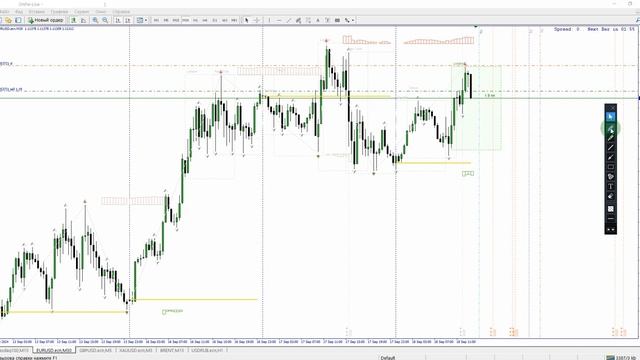640x360 pixels.
Task: Open the Справка menu
Action: click(x=121, y=12)
